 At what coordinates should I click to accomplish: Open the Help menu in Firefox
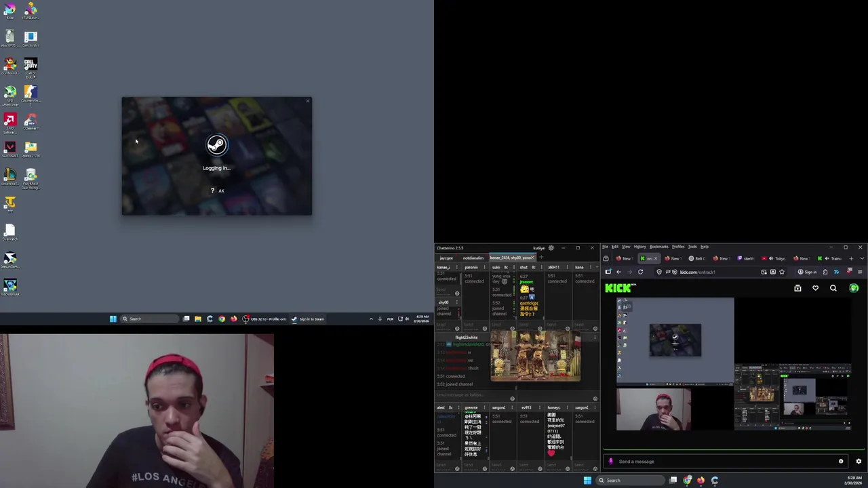705,247
